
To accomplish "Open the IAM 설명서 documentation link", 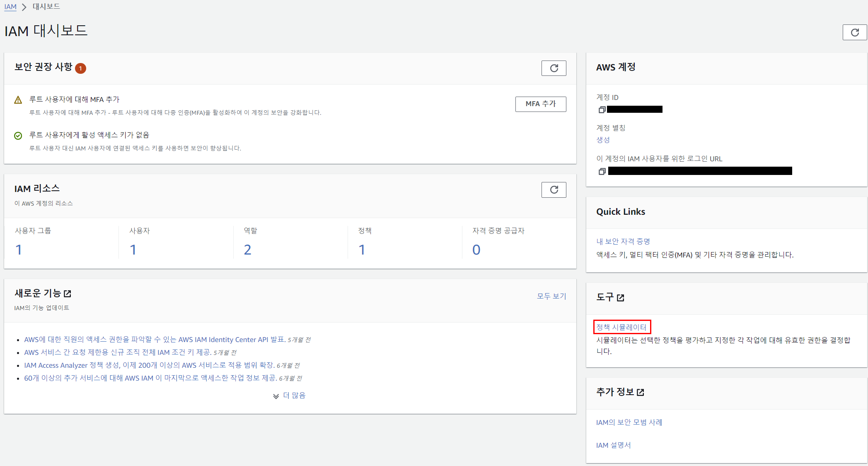I will 613,445.
